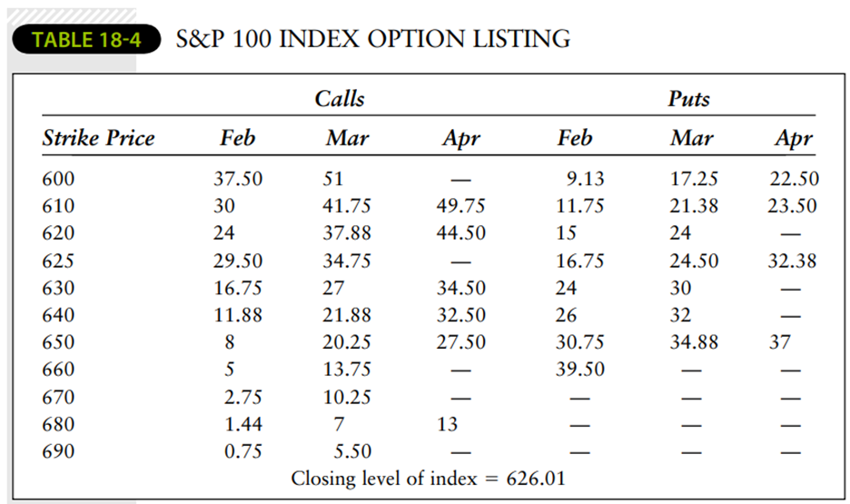Click the 37.50 Feb call value

point(237,179)
